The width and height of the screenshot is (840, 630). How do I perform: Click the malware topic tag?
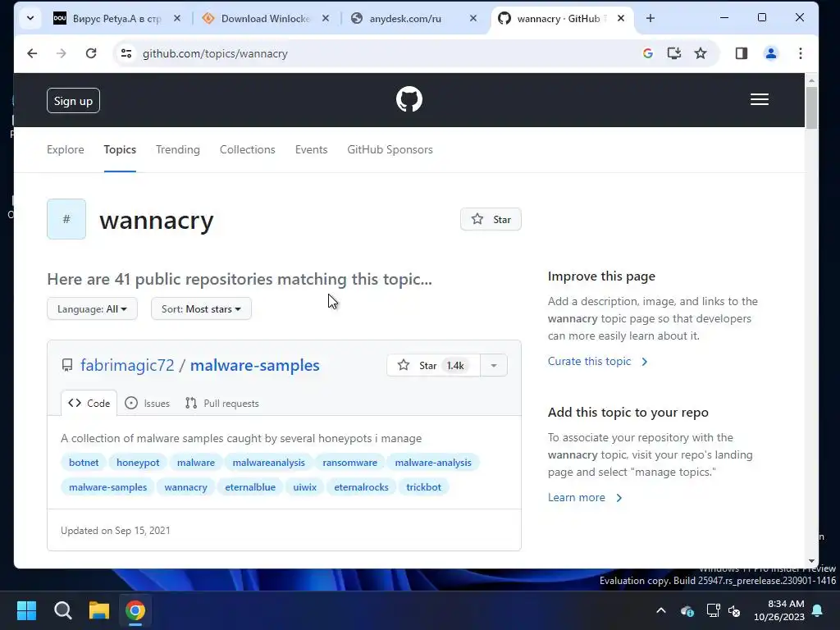(x=196, y=463)
